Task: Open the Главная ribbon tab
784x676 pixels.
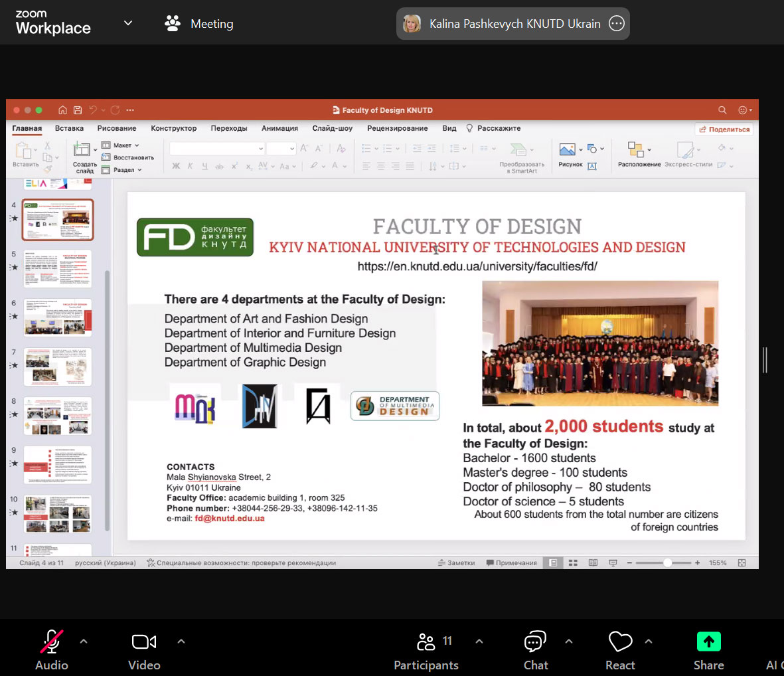Action: coord(27,129)
